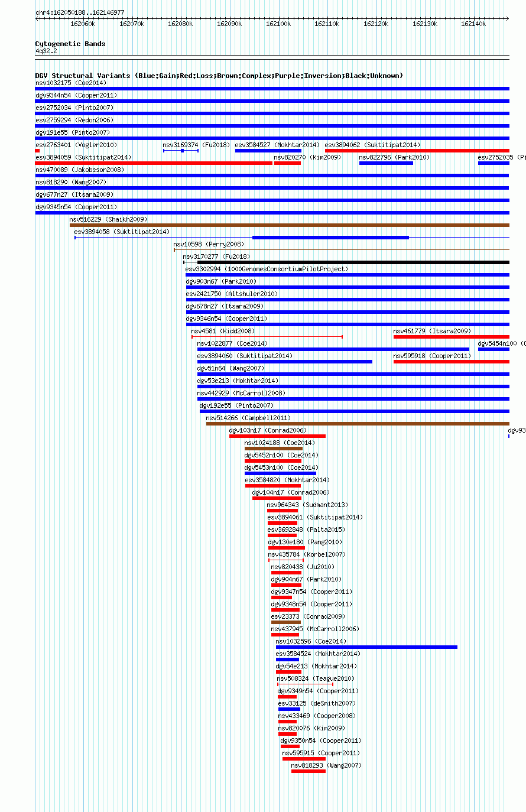The width and height of the screenshot is (526, 812).
Task: Click dgv9345n54 (Cooper2011) label
Action: 76,207
